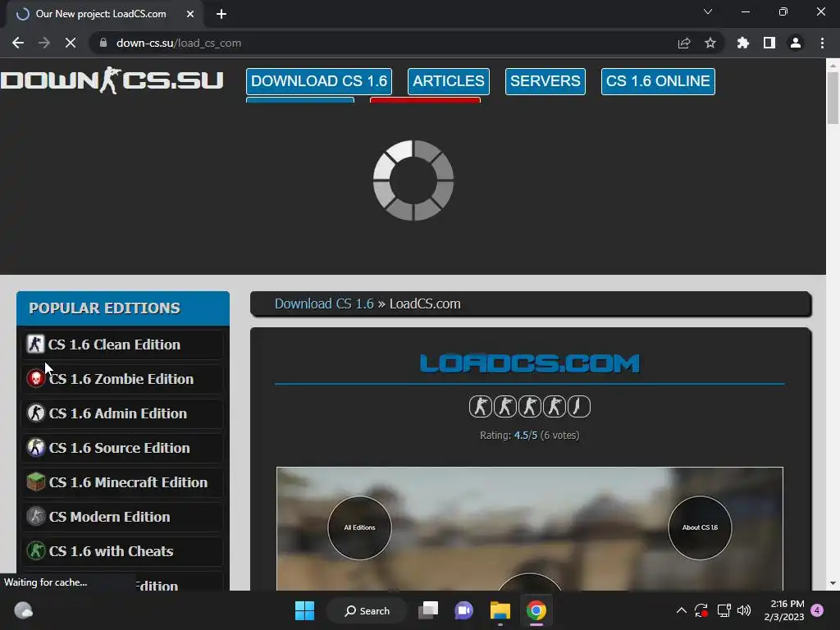
Task: Open the clock and date panel
Action: (x=783, y=610)
